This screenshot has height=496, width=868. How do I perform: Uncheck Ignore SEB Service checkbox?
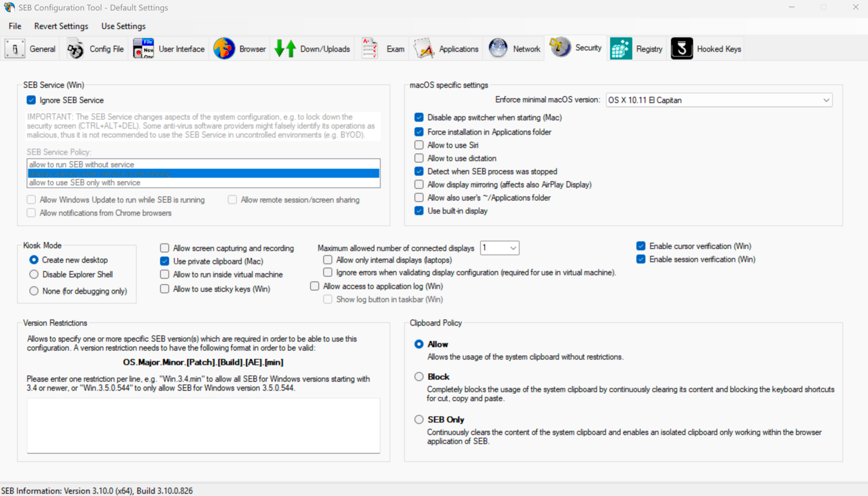point(32,100)
